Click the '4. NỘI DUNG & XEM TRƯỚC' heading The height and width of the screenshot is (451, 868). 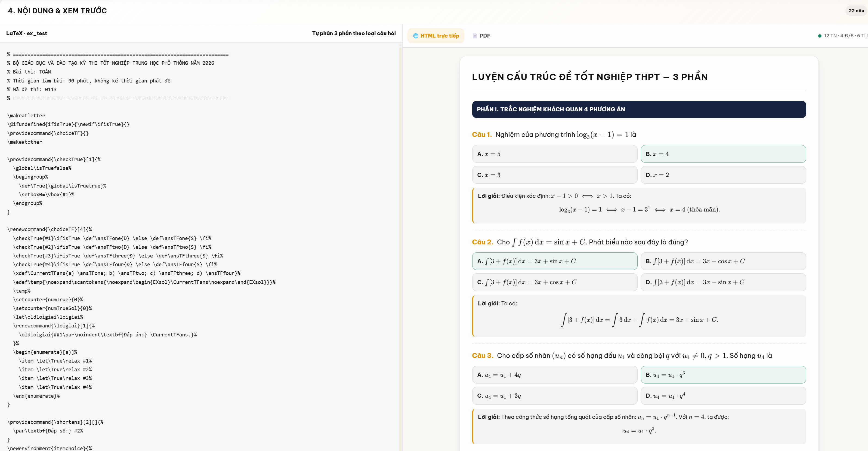point(57,11)
